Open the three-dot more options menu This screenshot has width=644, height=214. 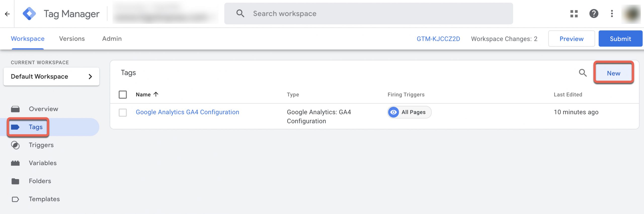tap(612, 14)
